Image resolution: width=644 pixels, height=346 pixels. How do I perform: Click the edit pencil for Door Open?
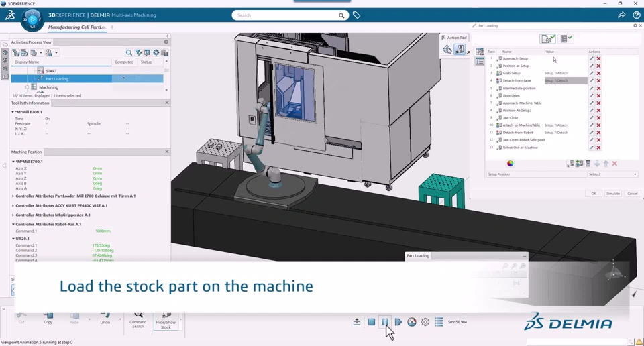(x=592, y=96)
